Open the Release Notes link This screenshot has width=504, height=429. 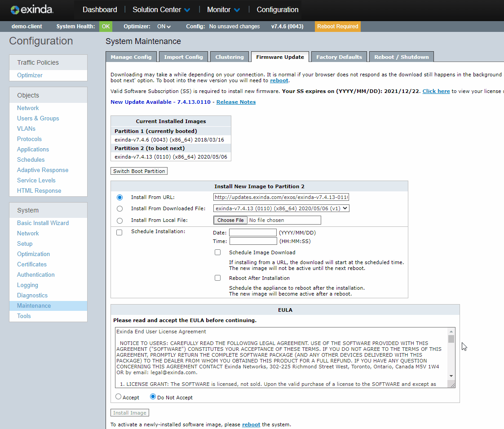236,102
